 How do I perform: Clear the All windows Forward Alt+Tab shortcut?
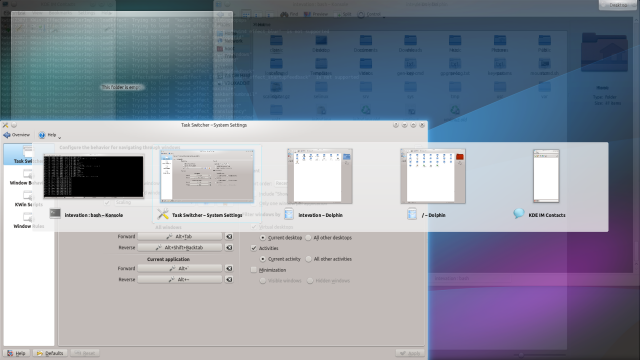(x=229, y=236)
